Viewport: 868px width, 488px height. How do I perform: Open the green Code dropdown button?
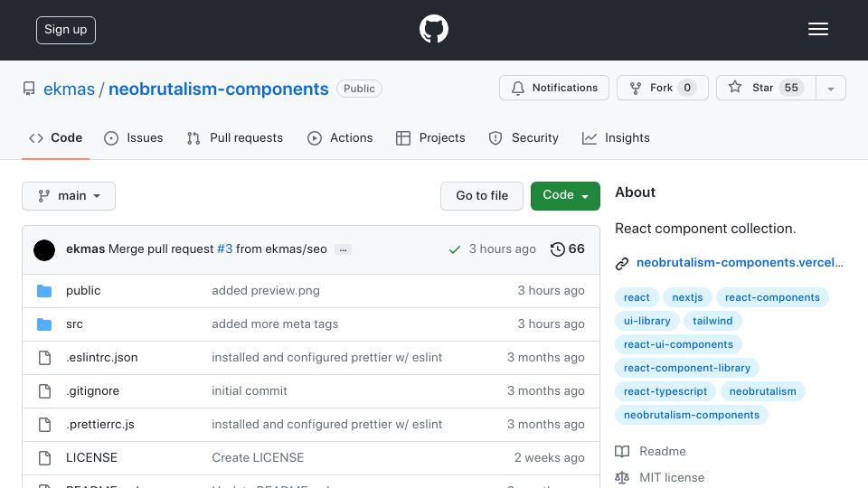565,196
